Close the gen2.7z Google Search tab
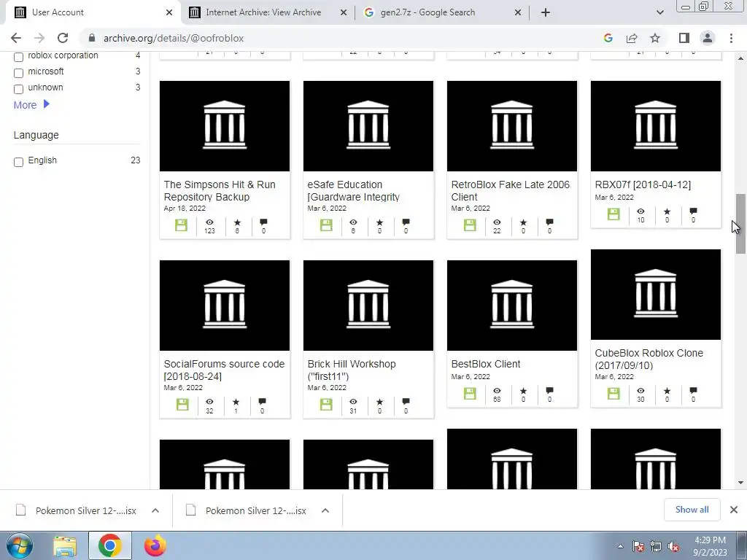The height and width of the screenshot is (560, 747). point(518,12)
